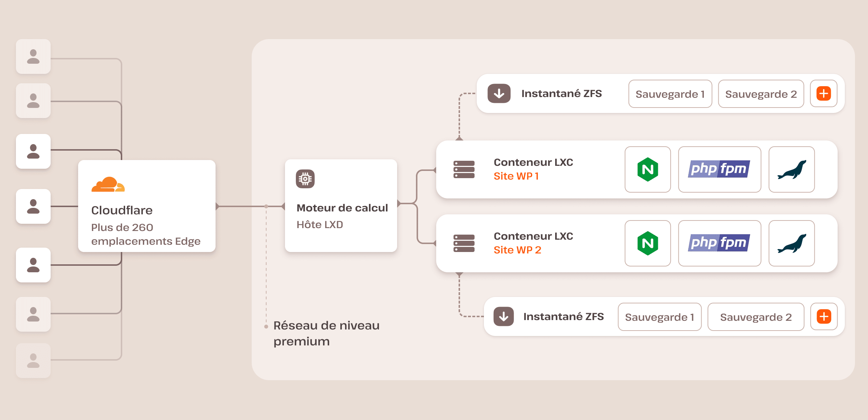The height and width of the screenshot is (420, 868).
Task: Click the top Instantané ZFS download arrow icon
Action: coord(499,94)
